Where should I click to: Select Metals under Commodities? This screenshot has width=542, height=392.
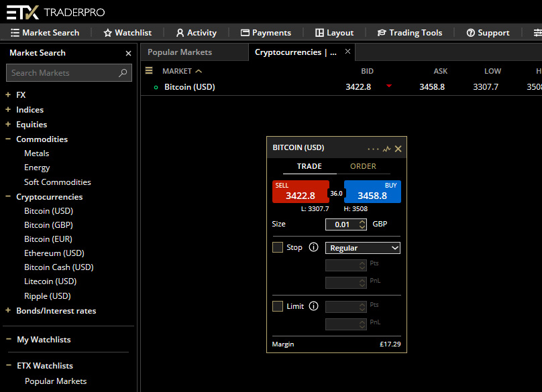(37, 153)
